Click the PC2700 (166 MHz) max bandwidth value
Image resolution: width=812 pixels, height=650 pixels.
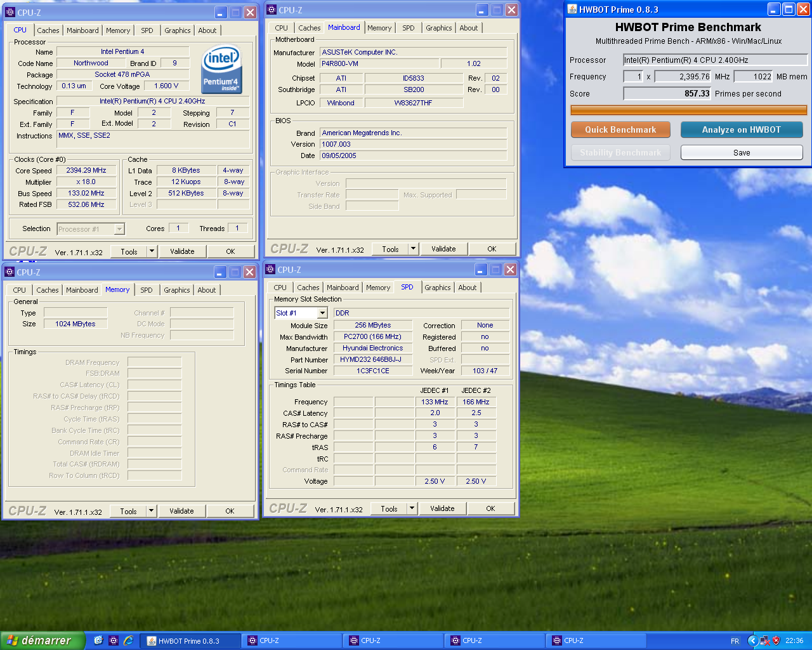tap(373, 336)
